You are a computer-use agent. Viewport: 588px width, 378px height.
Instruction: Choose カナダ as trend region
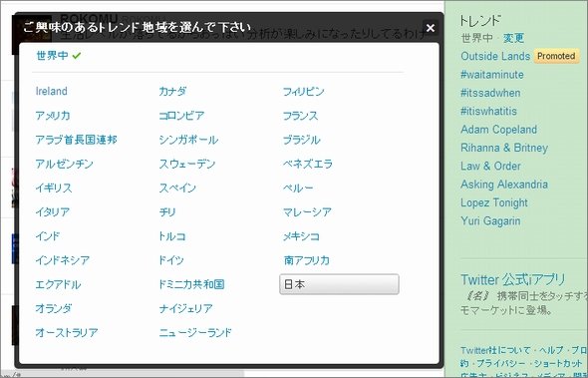tap(172, 91)
